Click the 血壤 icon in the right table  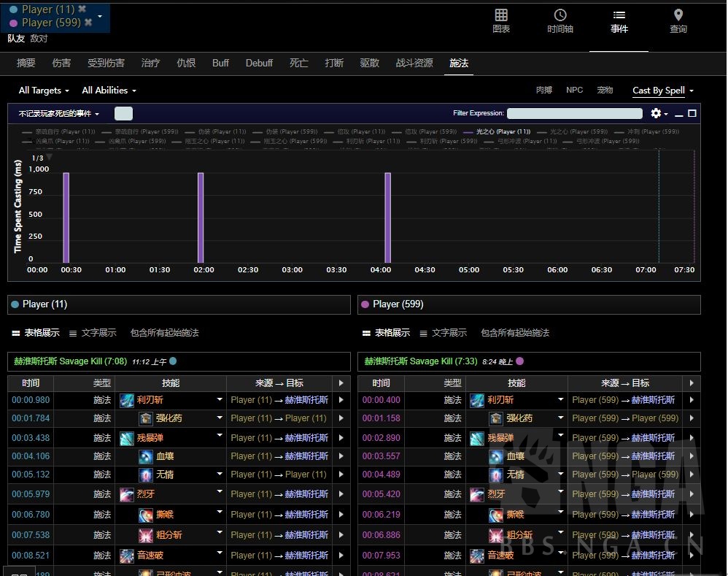click(496, 456)
